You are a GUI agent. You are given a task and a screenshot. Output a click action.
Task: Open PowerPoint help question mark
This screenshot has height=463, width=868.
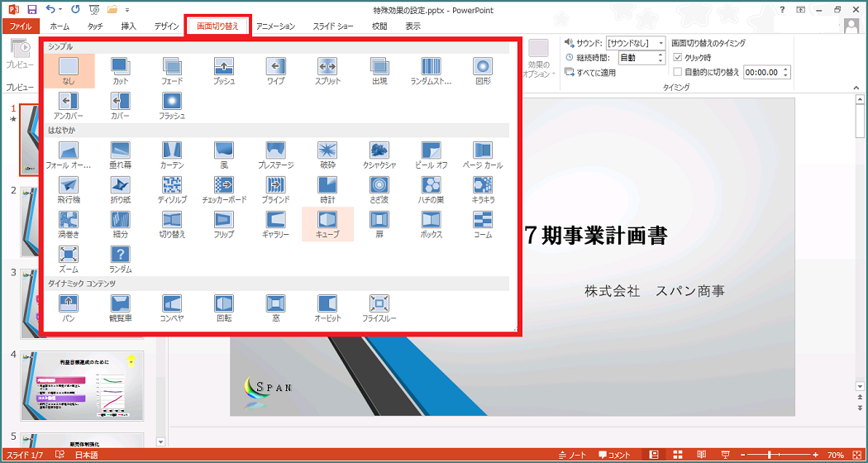tap(782, 9)
